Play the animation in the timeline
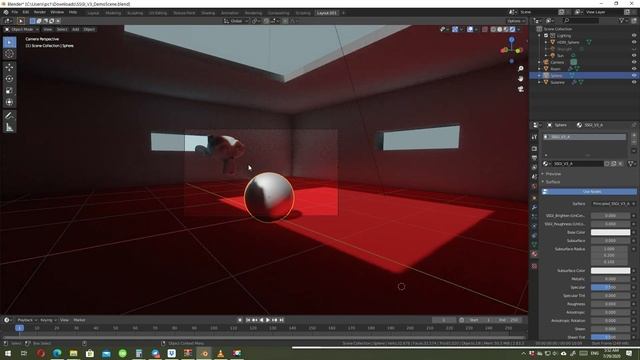 point(268,320)
